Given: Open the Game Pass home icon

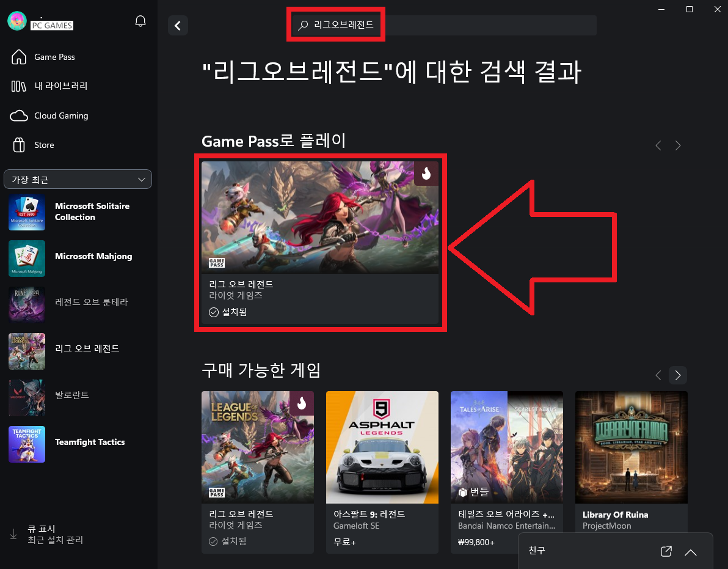Looking at the screenshot, I should (x=19, y=57).
